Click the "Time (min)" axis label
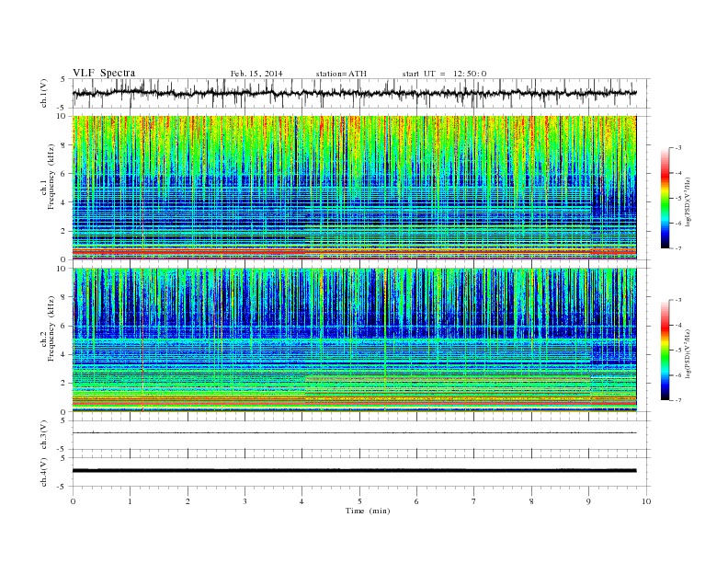Image resolution: width=728 pixels, height=563 pixels. click(368, 511)
